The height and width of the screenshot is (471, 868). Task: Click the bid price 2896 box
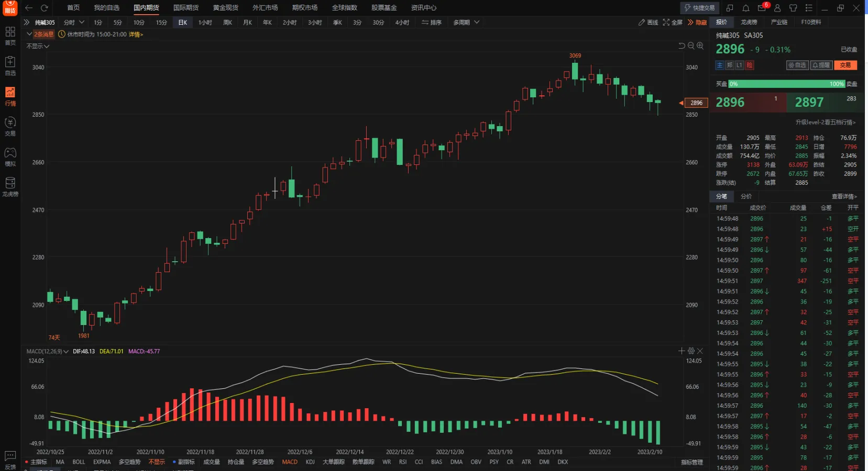click(x=748, y=103)
